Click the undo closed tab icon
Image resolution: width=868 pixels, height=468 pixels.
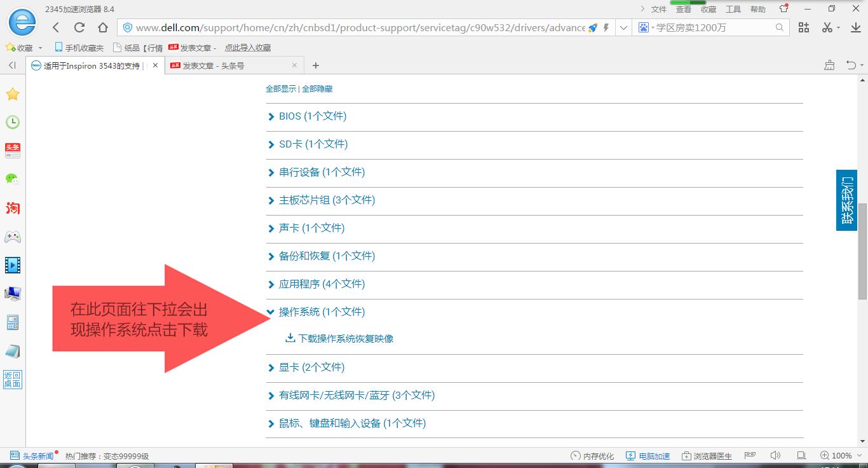coord(851,65)
